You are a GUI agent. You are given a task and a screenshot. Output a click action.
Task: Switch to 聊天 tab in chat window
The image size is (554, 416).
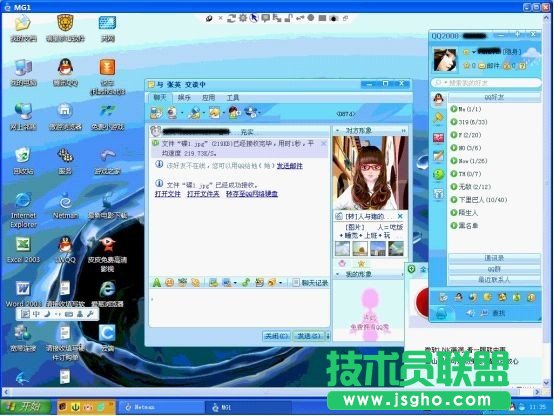click(160, 97)
